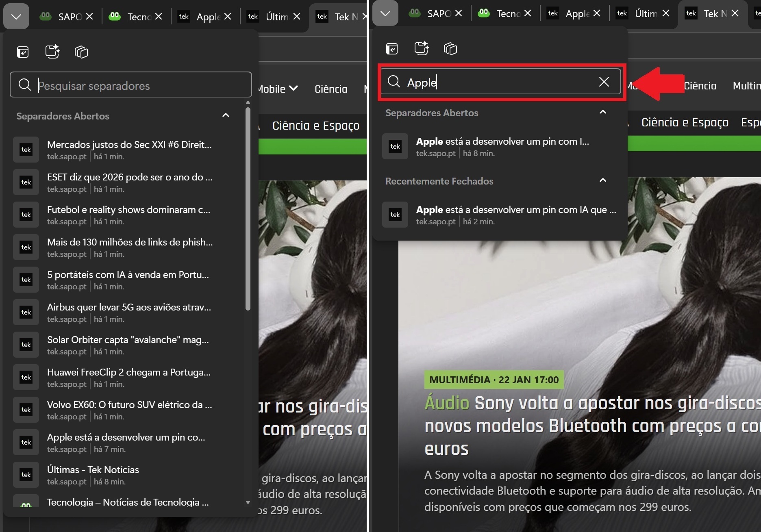Click the tek favicon next to "Solar Orbiter" entry
The image size is (761, 532).
pos(26,345)
